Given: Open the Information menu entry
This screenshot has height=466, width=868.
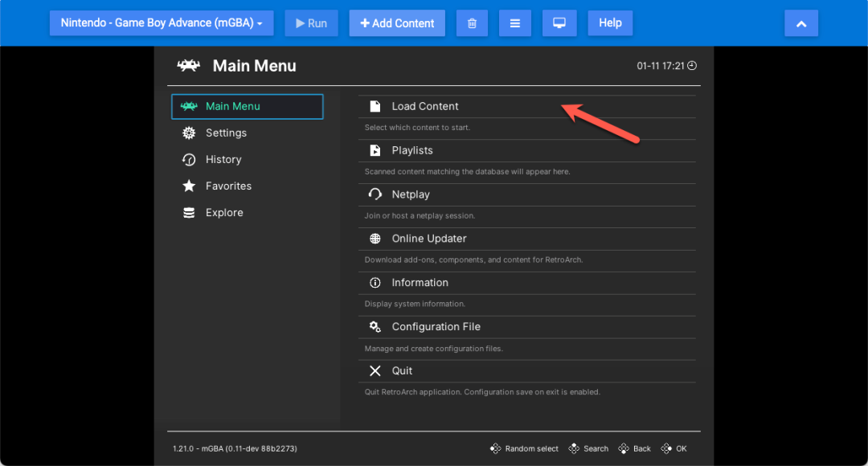Looking at the screenshot, I should point(420,283).
